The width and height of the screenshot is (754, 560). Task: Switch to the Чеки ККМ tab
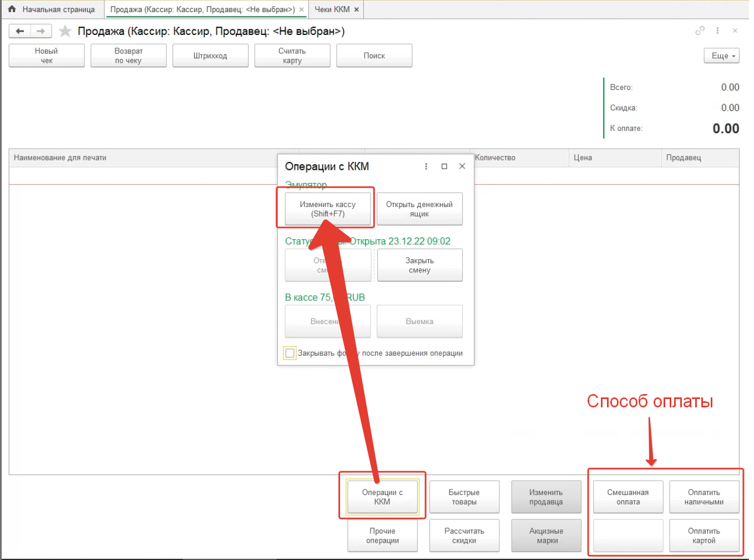[x=332, y=9]
